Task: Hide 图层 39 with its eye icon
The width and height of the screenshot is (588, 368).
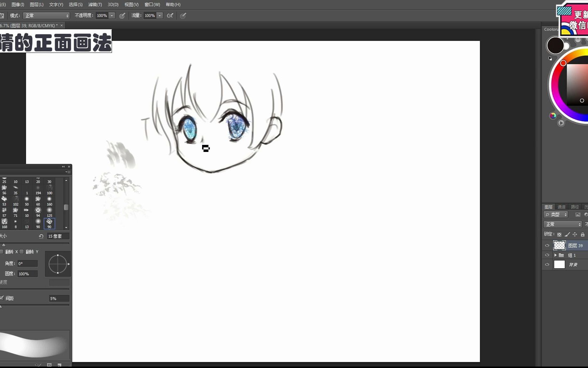Action: tap(547, 246)
